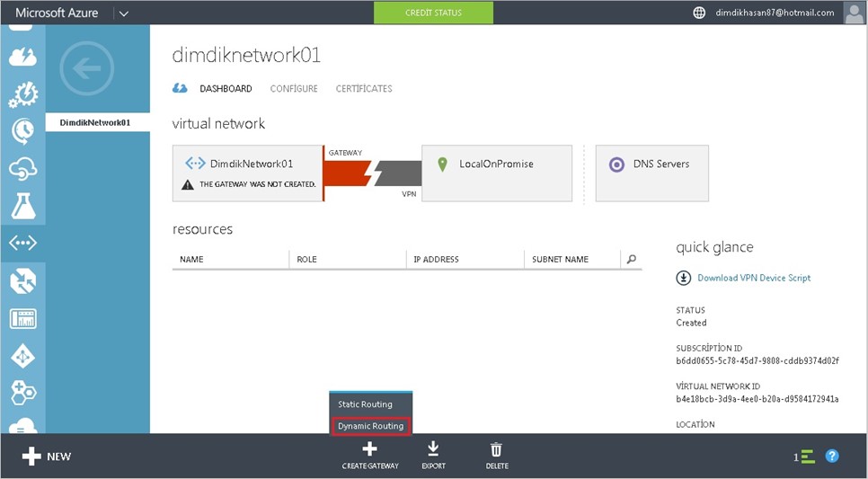The image size is (868, 479).
Task: Click the Create Gateway plus icon
Action: pyautogui.click(x=370, y=449)
